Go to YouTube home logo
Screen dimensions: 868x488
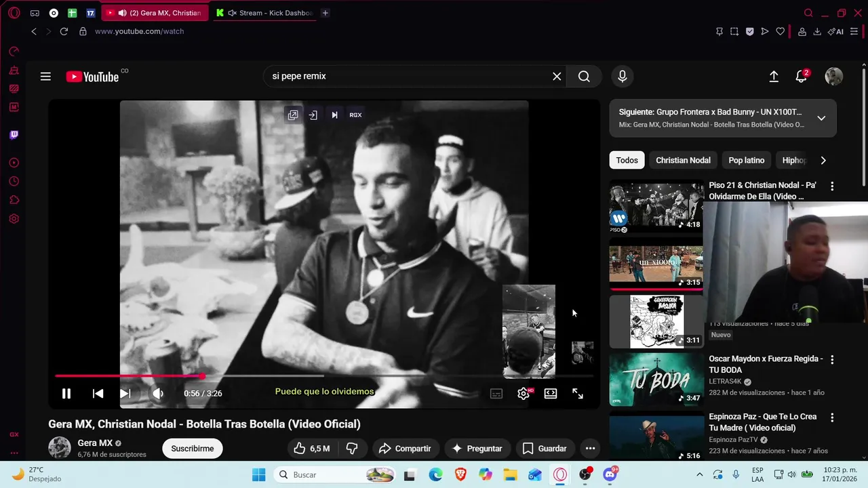[x=93, y=77]
